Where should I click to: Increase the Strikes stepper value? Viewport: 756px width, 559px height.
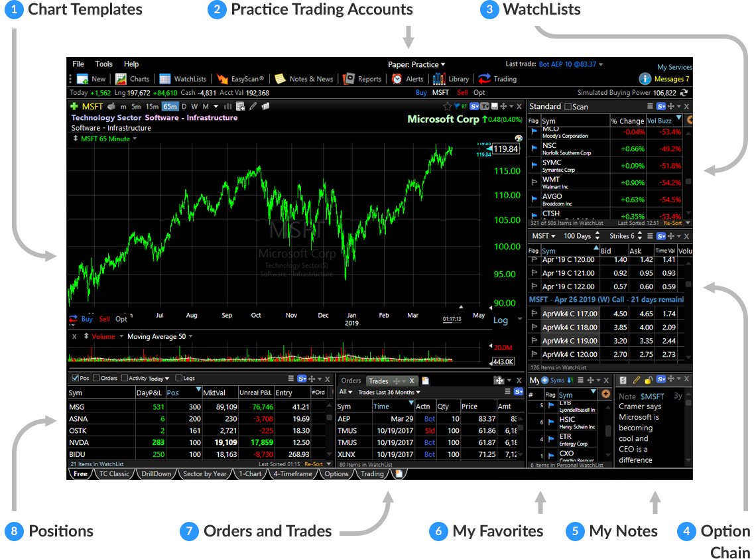[639, 233]
